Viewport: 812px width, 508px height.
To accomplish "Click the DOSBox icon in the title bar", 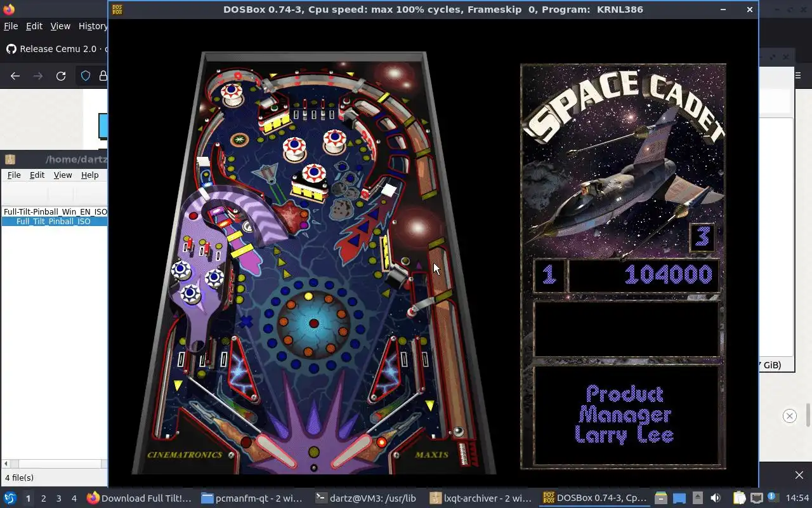I will pyautogui.click(x=117, y=10).
